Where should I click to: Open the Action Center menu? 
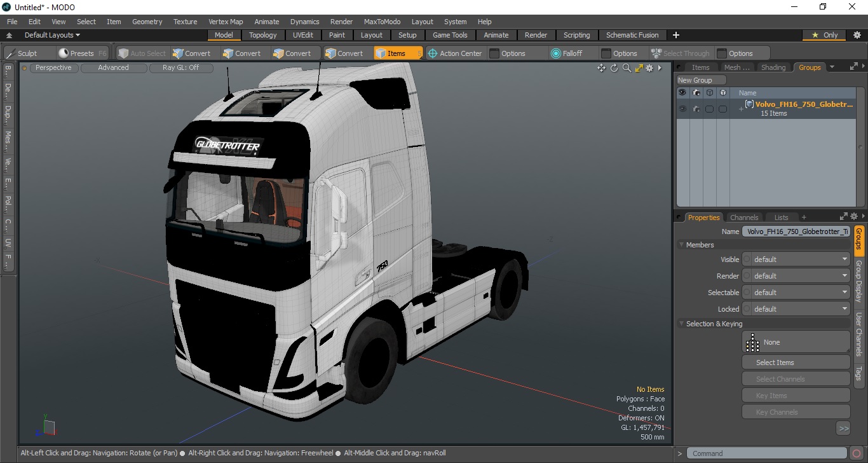(x=455, y=53)
